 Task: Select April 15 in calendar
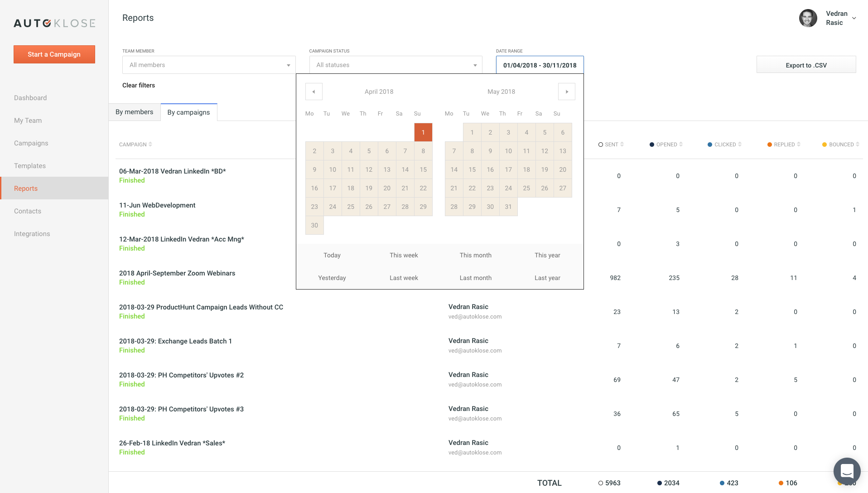point(423,169)
